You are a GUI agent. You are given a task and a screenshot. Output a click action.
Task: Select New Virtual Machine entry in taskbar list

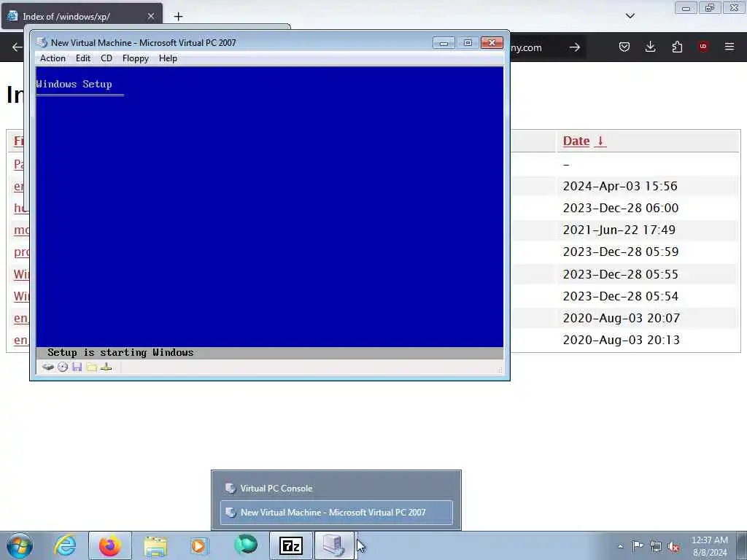click(x=336, y=513)
